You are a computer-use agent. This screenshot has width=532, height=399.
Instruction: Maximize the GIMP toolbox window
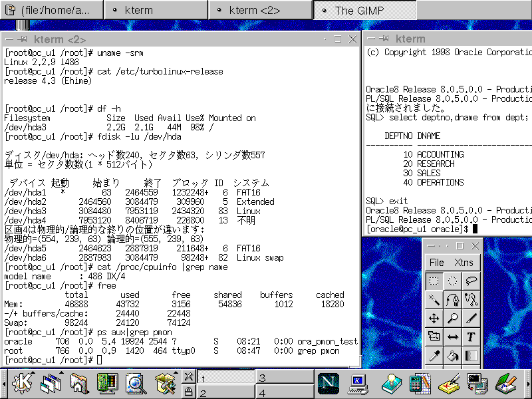(460, 245)
